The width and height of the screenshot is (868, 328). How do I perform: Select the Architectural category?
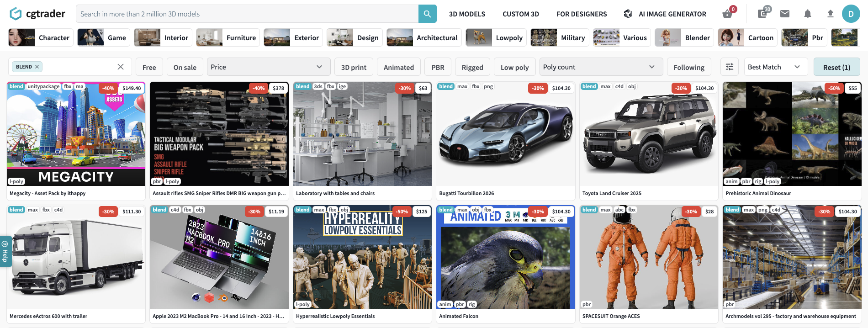tap(424, 37)
